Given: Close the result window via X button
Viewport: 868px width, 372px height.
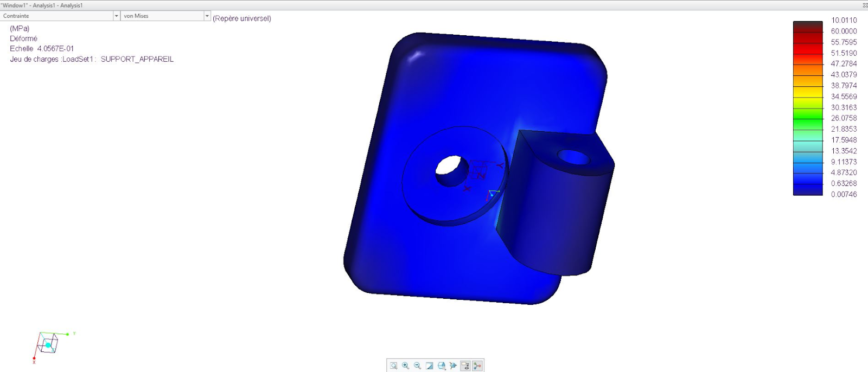Looking at the screenshot, I should (x=865, y=5).
